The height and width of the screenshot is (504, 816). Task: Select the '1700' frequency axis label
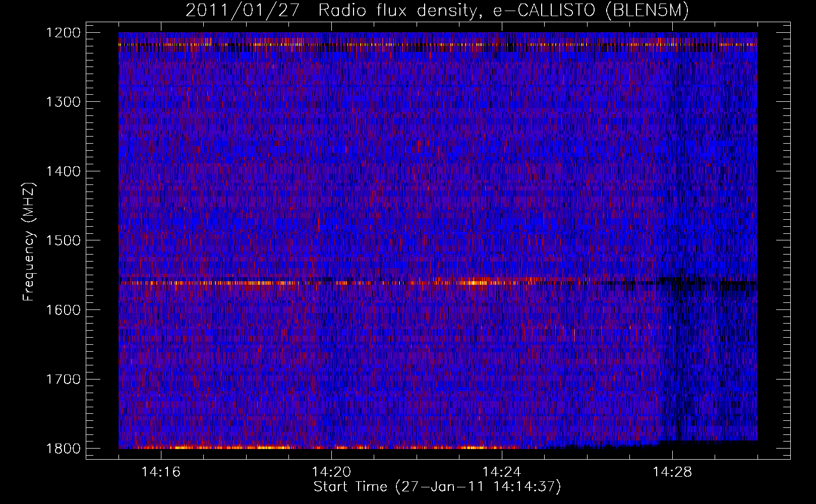pos(63,379)
